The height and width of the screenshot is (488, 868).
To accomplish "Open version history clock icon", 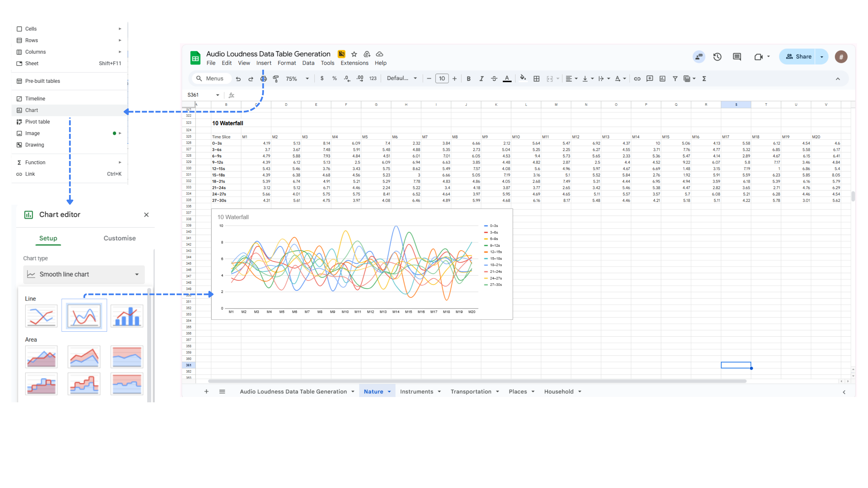I will 717,57.
